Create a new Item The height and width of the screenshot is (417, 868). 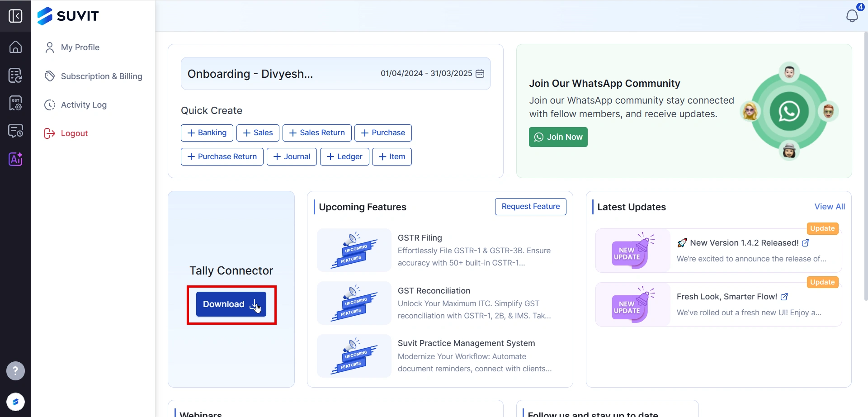[x=392, y=157]
